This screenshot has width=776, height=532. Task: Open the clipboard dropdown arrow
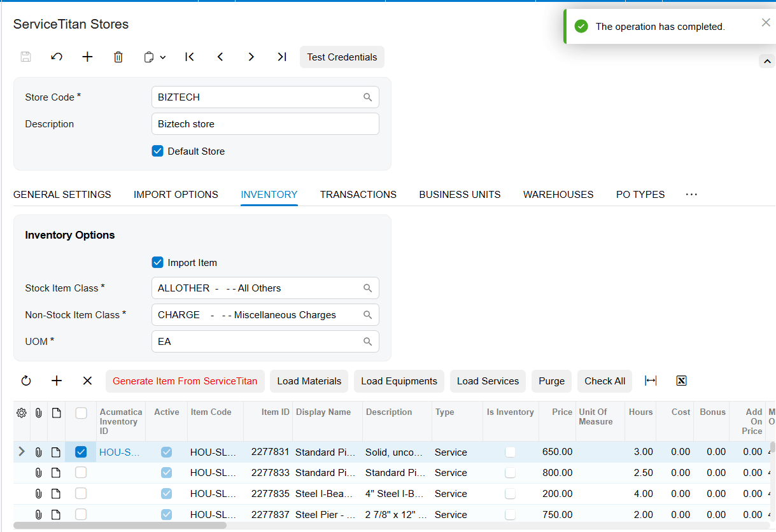click(163, 57)
